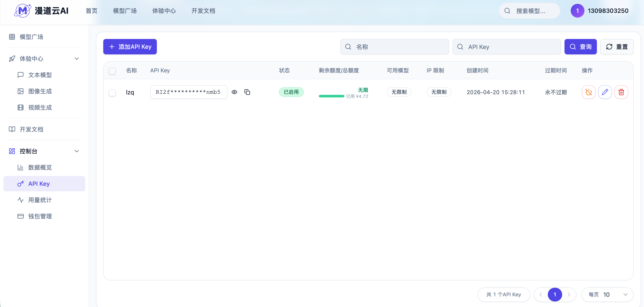Open 文本模型 in sidebar
This screenshot has width=644, height=307.
(40, 75)
